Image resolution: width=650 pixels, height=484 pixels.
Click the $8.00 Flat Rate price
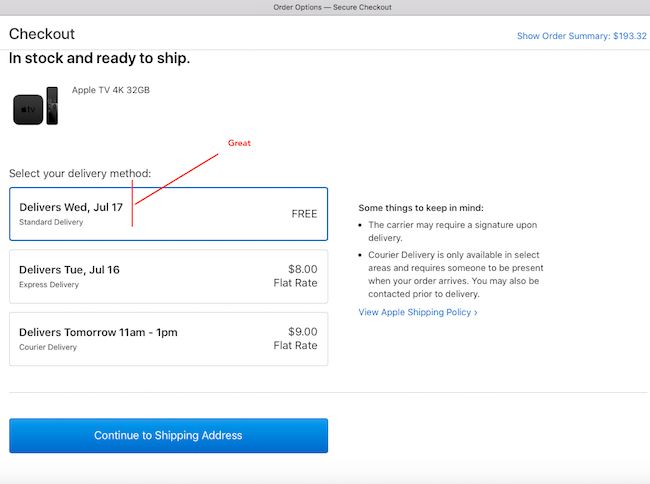click(x=295, y=276)
